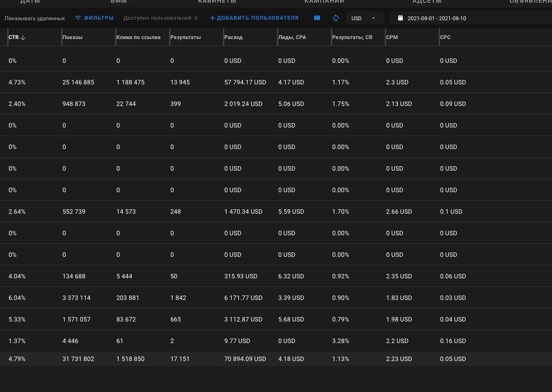Click the 134 688 impressions value

coord(74,276)
